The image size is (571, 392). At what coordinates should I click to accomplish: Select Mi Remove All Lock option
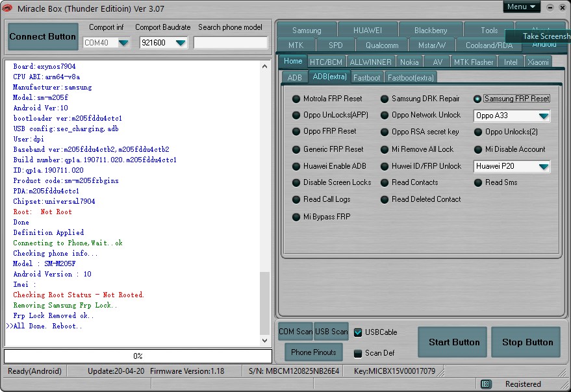click(384, 149)
